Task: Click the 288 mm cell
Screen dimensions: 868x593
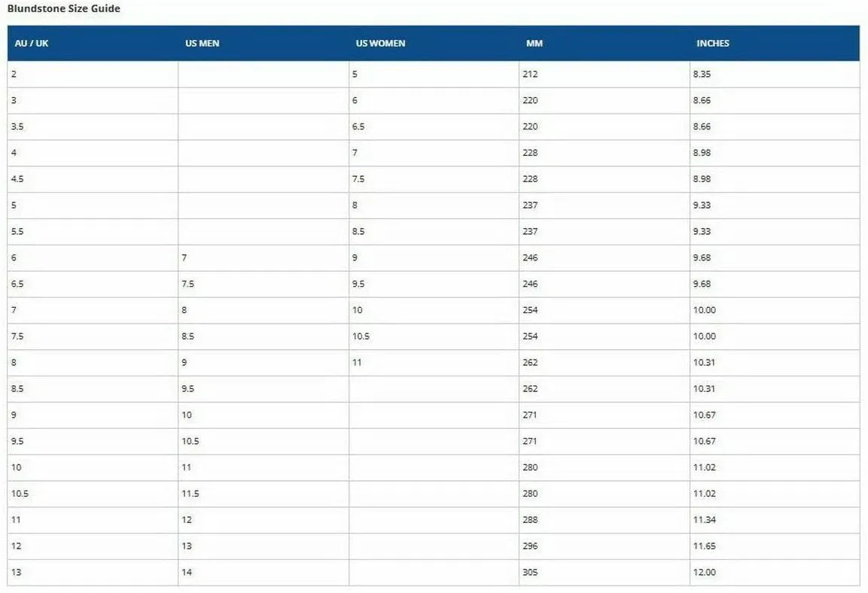Action: (604, 520)
